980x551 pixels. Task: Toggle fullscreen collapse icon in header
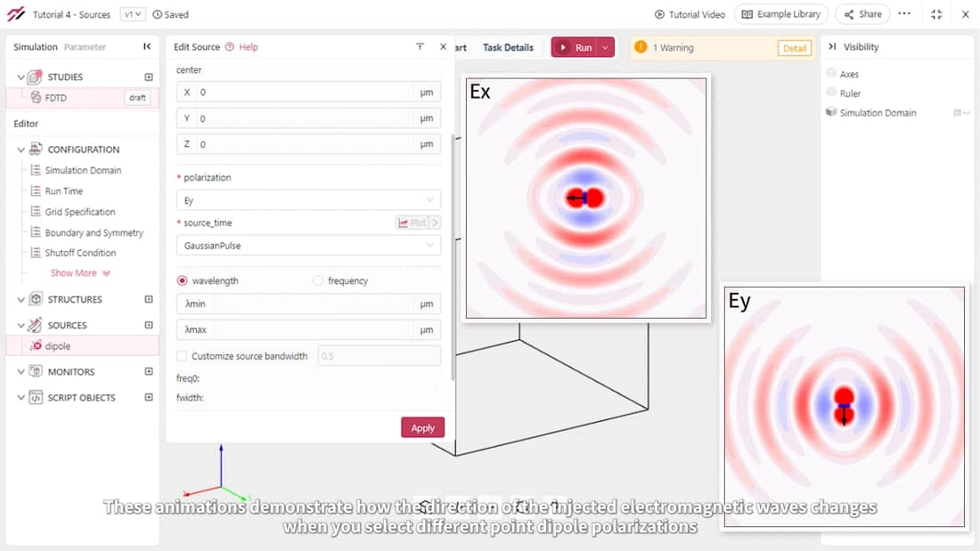[936, 14]
